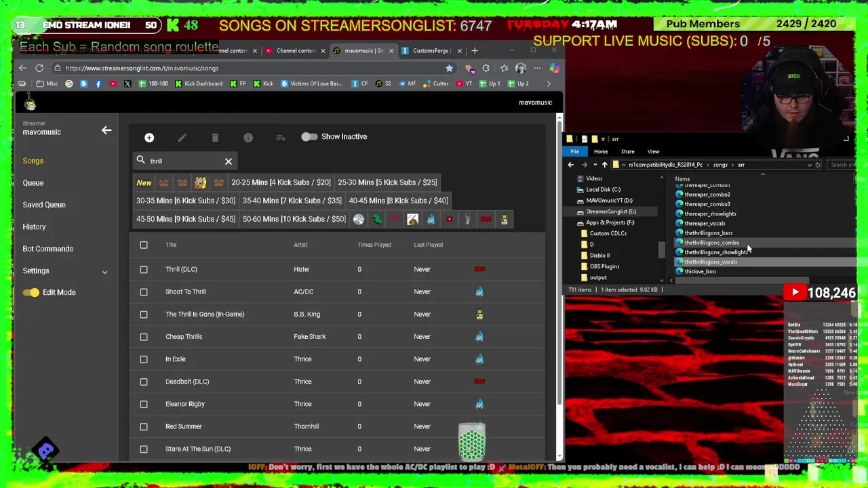Click the add song plus icon
Image resolution: width=868 pixels, height=488 pixels.
pos(149,138)
